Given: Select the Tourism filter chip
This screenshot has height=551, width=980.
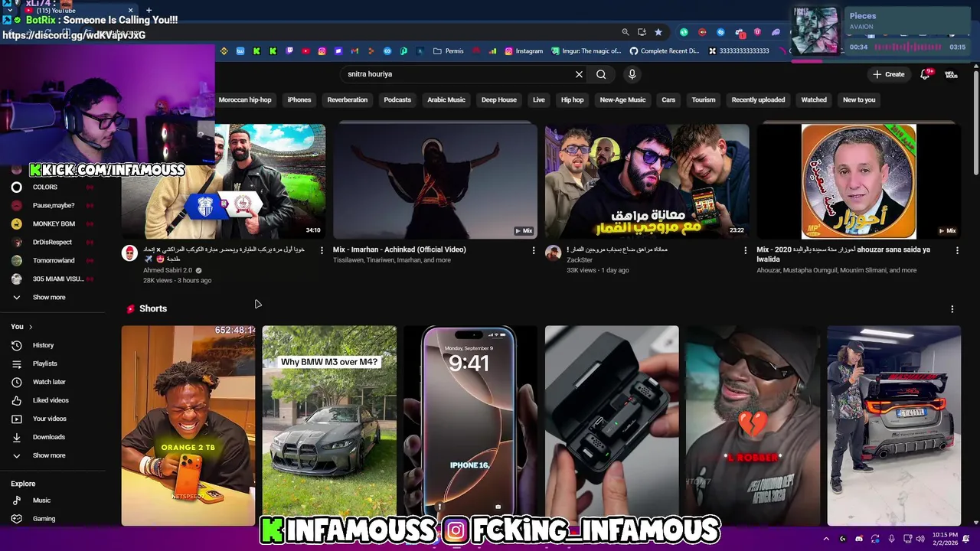Looking at the screenshot, I should [704, 99].
